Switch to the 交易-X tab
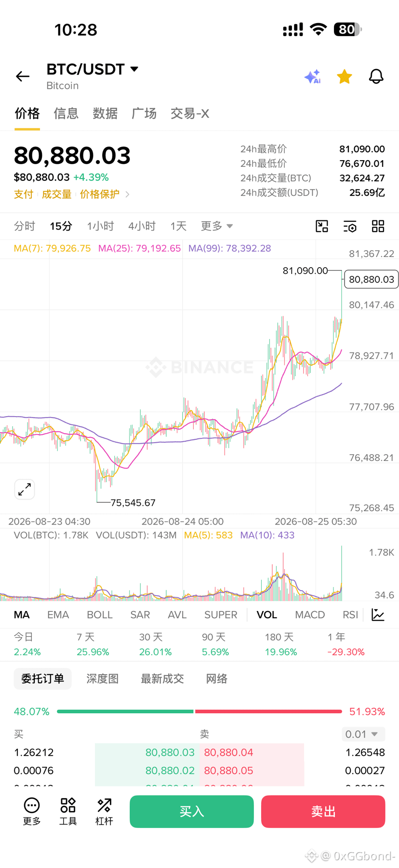Image resolution: width=399 pixels, height=868 pixels. click(190, 113)
